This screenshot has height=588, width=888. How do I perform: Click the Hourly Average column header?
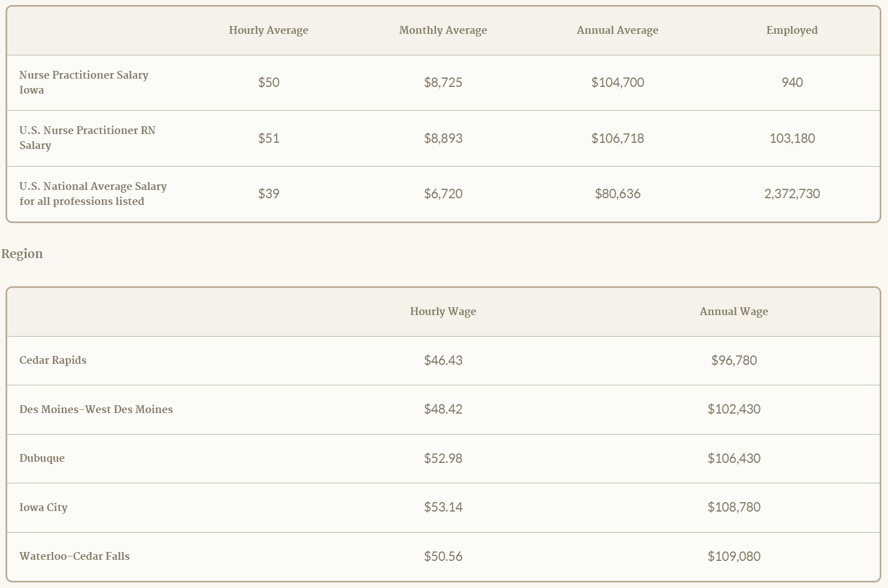click(x=269, y=30)
